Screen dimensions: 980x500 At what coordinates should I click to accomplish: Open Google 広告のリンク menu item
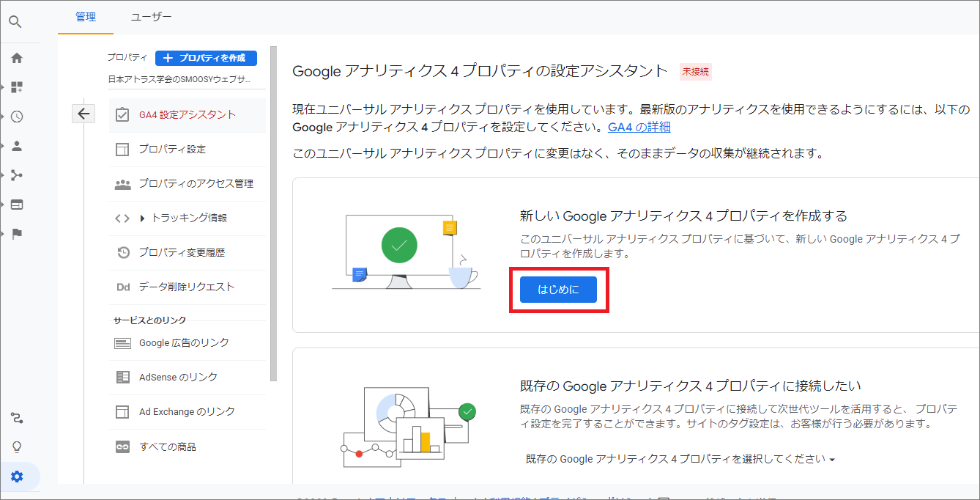tap(188, 342)
